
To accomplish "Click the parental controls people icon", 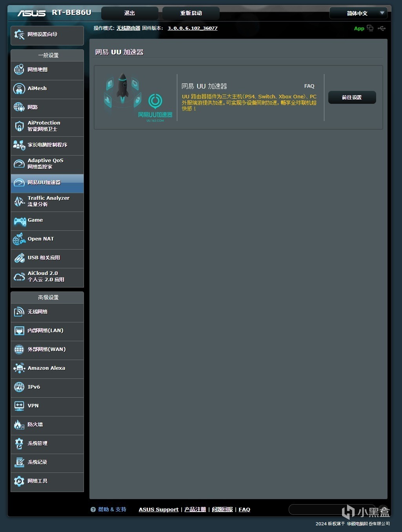I will pyautogui.click(x=19, y=145).
